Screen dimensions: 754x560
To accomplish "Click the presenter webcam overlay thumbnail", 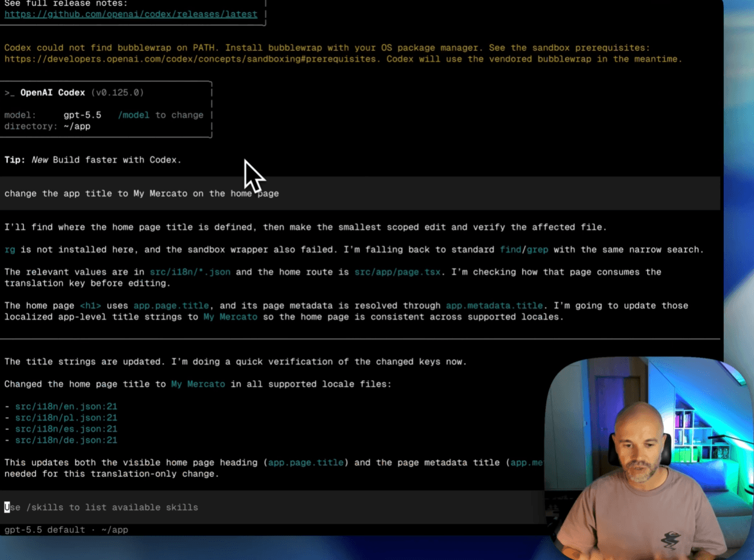I will click(649, 458).
